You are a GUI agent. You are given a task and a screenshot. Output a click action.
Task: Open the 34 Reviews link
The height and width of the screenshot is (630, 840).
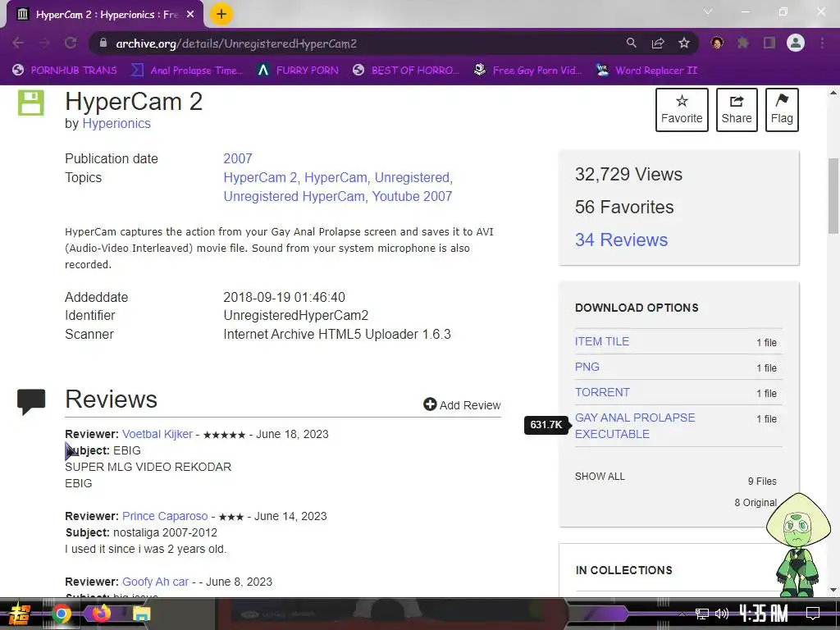click(x=622, y=240)
